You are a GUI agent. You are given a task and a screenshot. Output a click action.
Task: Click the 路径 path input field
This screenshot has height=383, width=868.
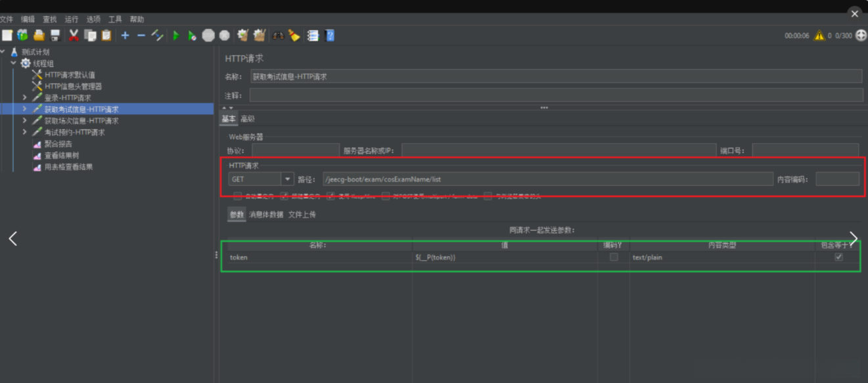click(x=547, y=179)
